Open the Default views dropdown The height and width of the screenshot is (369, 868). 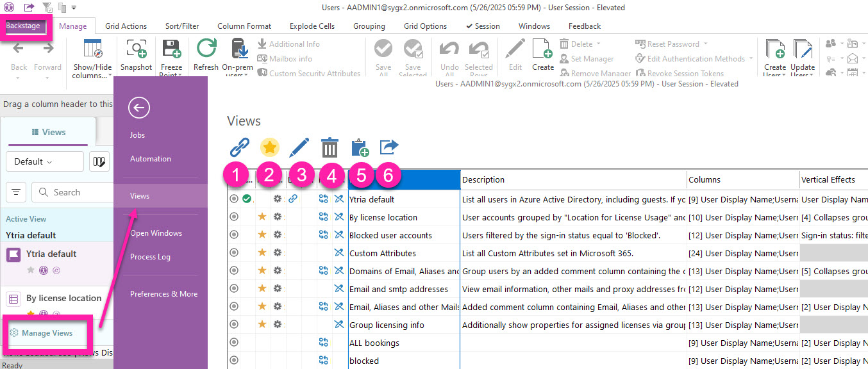(x=44, y=161)
